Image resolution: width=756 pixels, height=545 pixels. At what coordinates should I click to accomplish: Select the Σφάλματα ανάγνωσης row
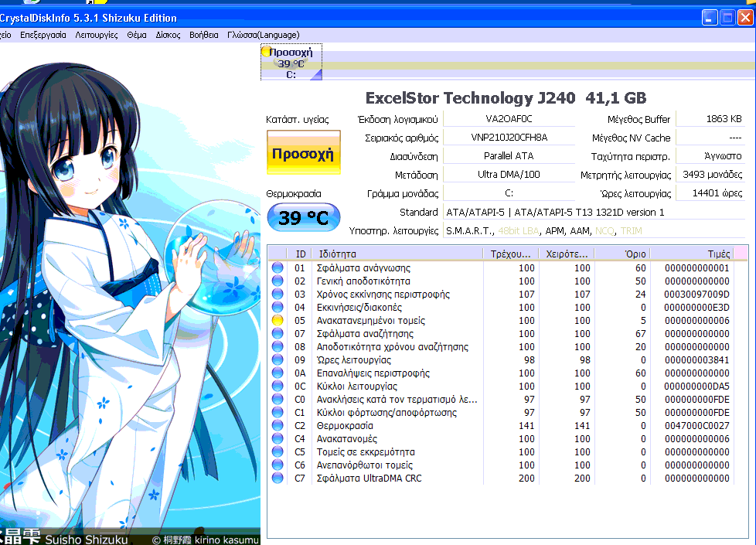500,267
